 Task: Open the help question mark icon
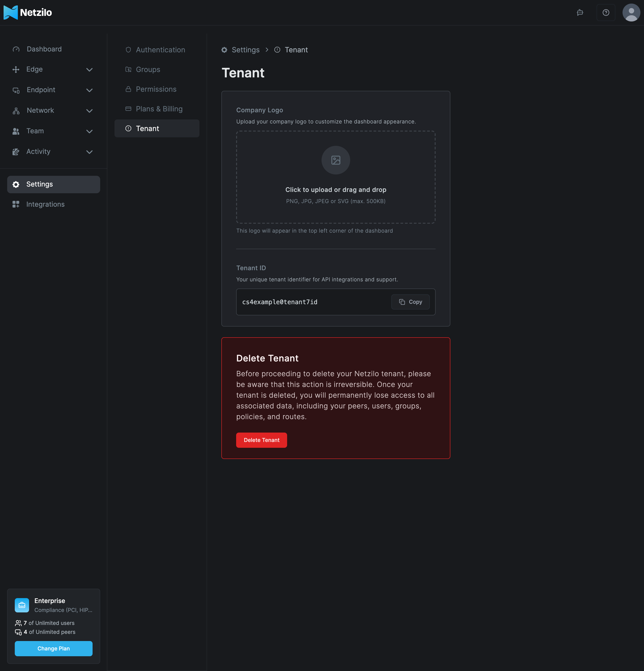pyautogui.click(x=606, y=13)
